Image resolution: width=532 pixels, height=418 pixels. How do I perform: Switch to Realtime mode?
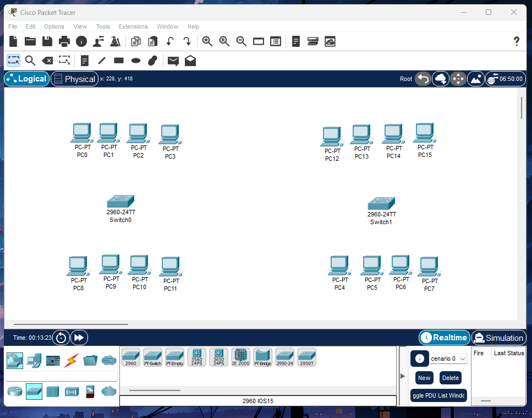tap(445, 338)
